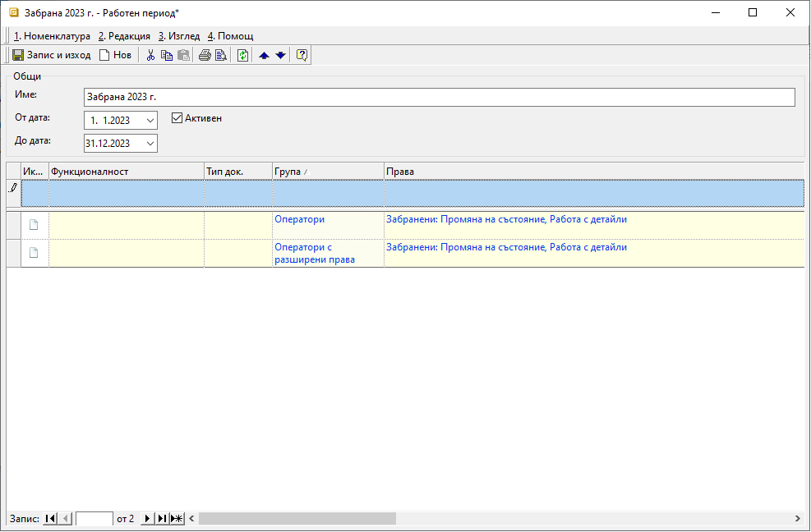Open the Help question mark icon

302,55
